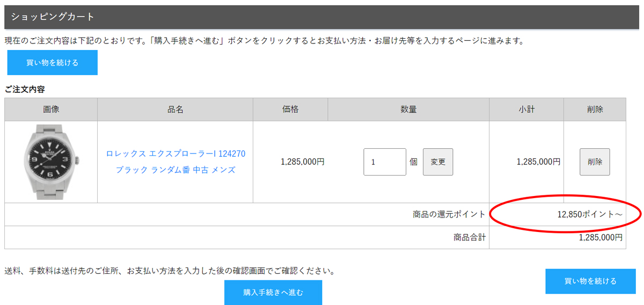Open the Rolex watch product thumbnail

click(51, 162)
